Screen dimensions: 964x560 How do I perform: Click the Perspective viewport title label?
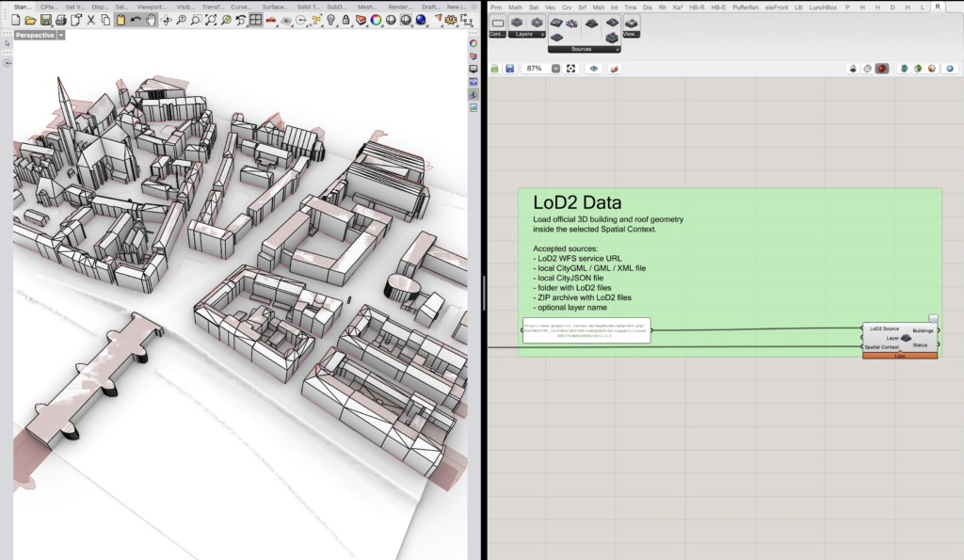35,35
